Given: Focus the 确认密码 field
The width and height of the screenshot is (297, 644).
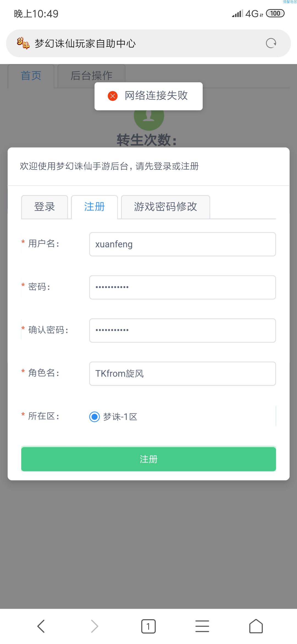Looking at the screenshot, I should 183,331.
